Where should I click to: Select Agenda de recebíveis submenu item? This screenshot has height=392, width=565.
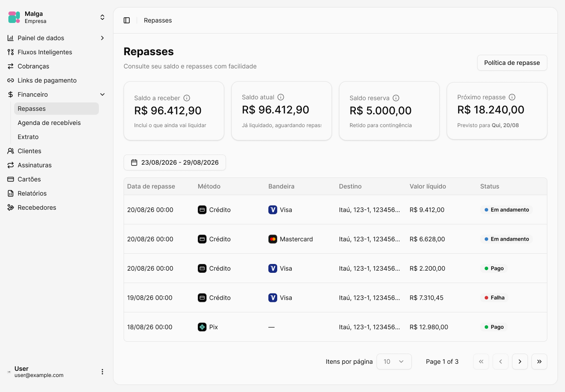pos(56,123)
